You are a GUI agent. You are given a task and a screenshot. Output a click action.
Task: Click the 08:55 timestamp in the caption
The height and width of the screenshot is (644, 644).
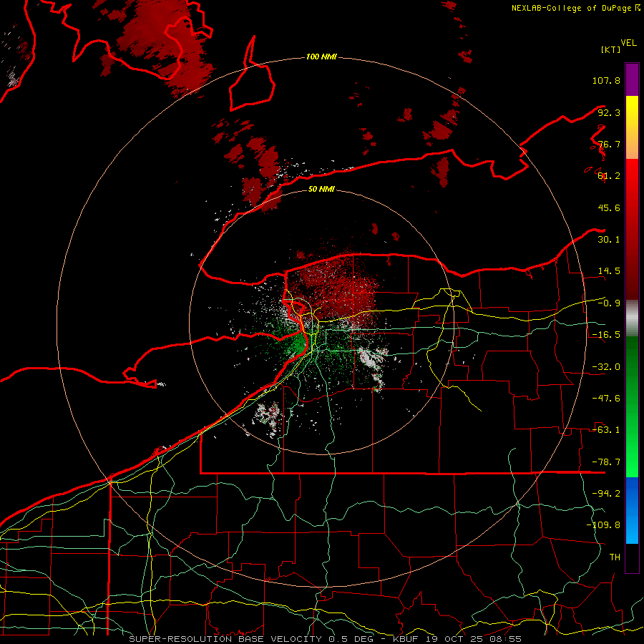[505, 639]
